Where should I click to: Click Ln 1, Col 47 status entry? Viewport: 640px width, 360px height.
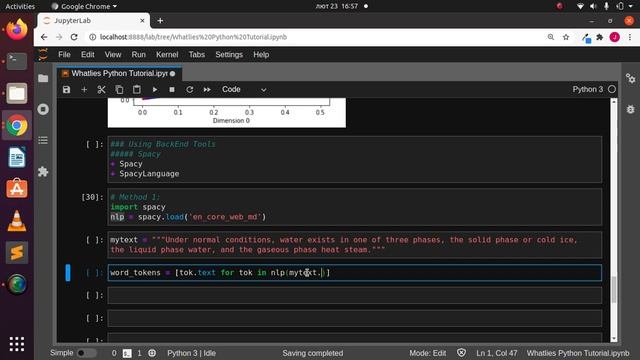[x=496, y=353]
